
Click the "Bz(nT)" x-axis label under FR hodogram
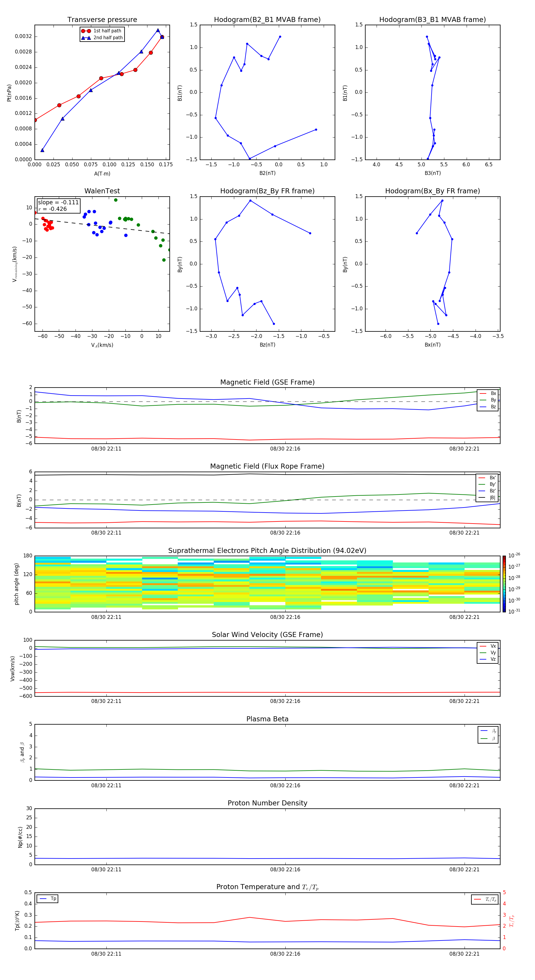pos(267,345)
